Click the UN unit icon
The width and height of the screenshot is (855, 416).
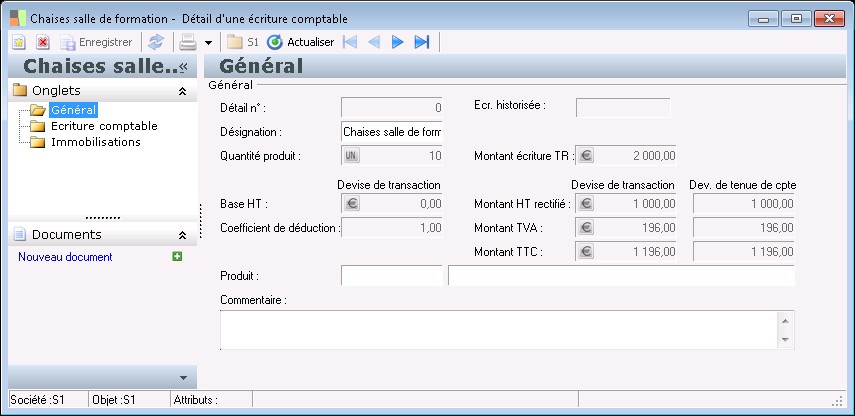click(352, 156)
